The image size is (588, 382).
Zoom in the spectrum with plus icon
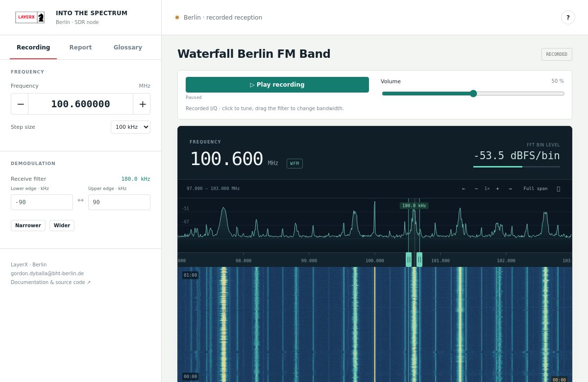[x=498, y=189]
